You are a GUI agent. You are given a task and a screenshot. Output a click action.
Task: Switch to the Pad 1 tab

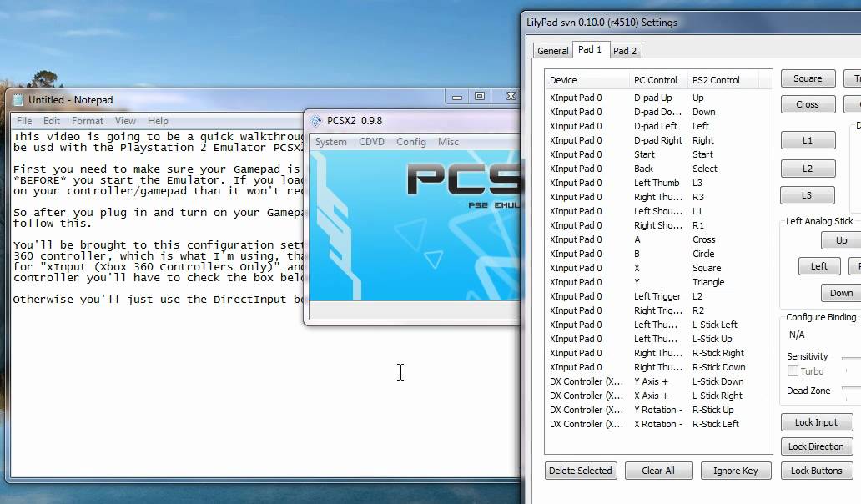(x=590, y=49)
